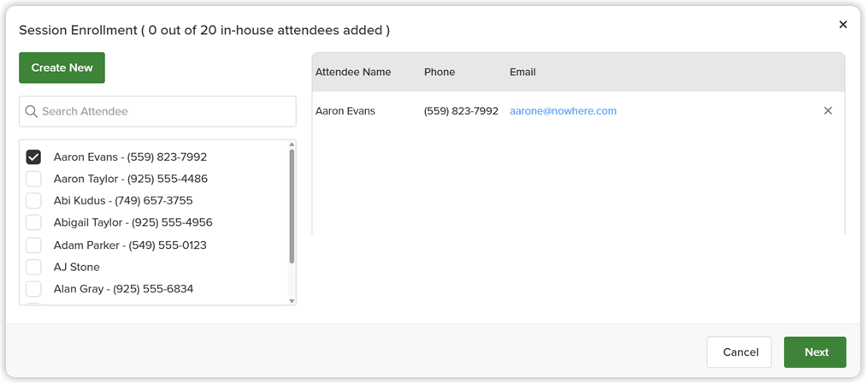Click 'Adam Parker - (549) 555-0123' list label

click(x=130, y=245)
